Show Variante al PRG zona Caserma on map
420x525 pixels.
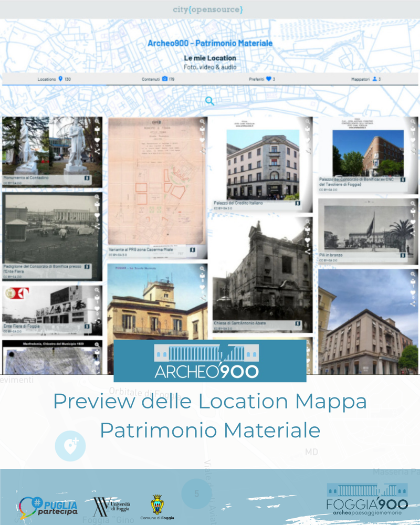point(193,250)
